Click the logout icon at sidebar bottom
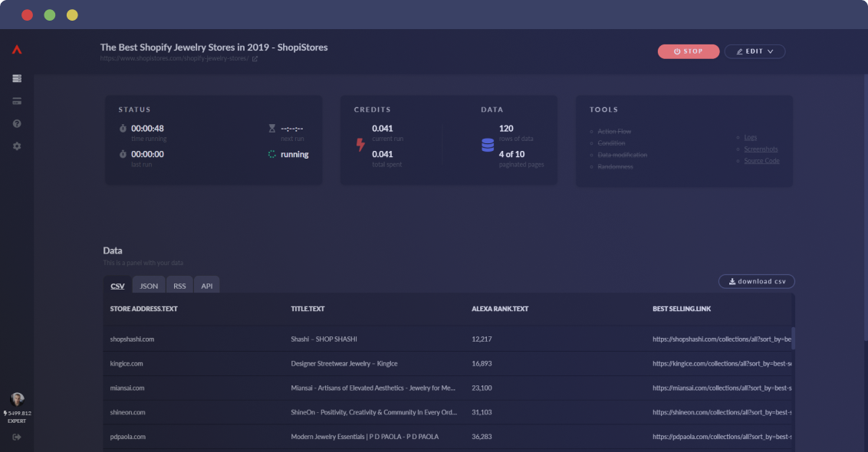The height and width of the screenshot is (452, 868). 17,437
